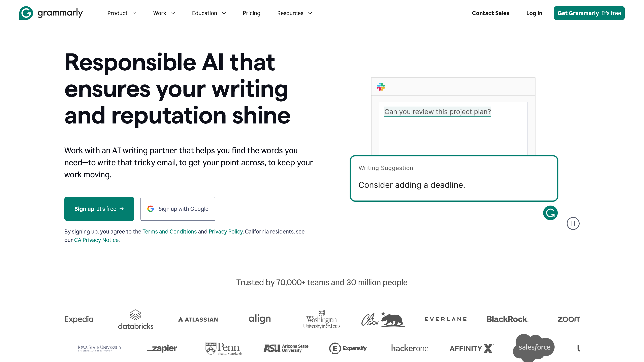This screenshot has height=362, width=644.
Task: Click the CA Privacy Notice link
Action: (x=96, y=240)
